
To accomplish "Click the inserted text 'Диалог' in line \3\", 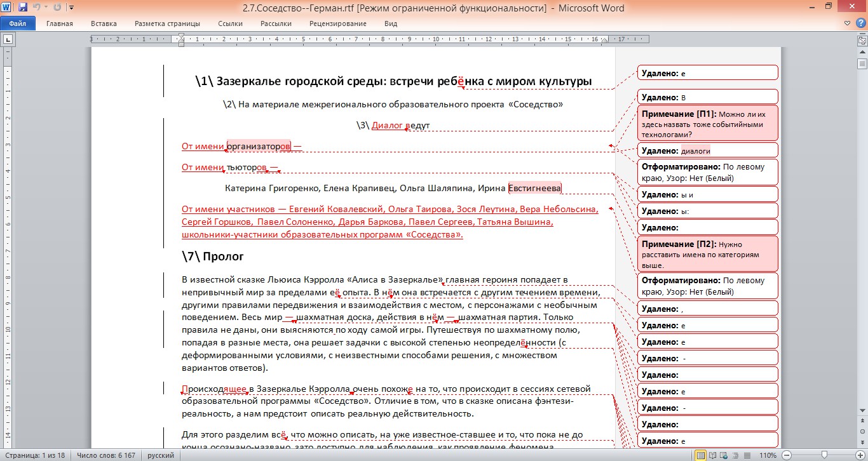I will point(387,125).
